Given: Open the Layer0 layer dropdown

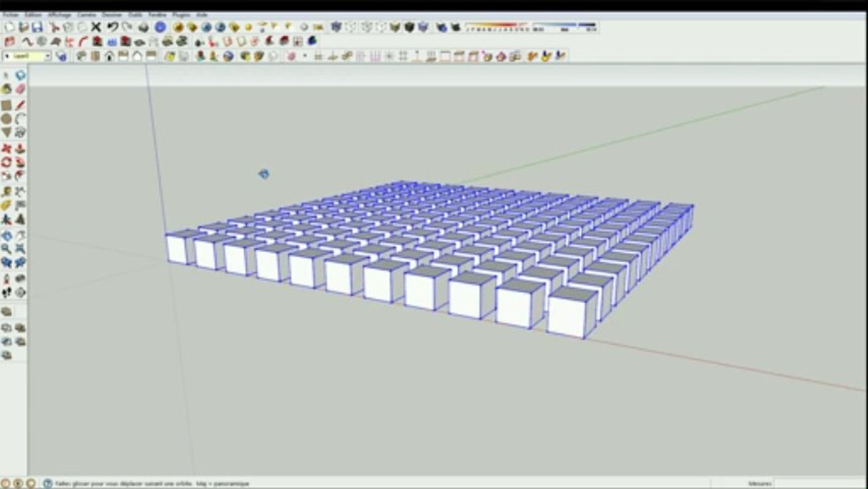Looking at the screenshot, I should click(x=27, y=56).
